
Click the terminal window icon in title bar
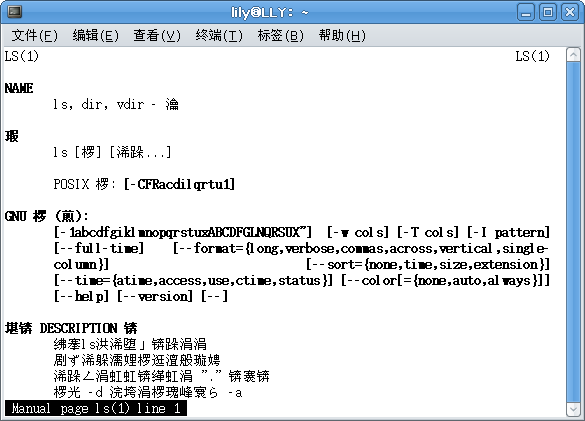pos(15,12)
